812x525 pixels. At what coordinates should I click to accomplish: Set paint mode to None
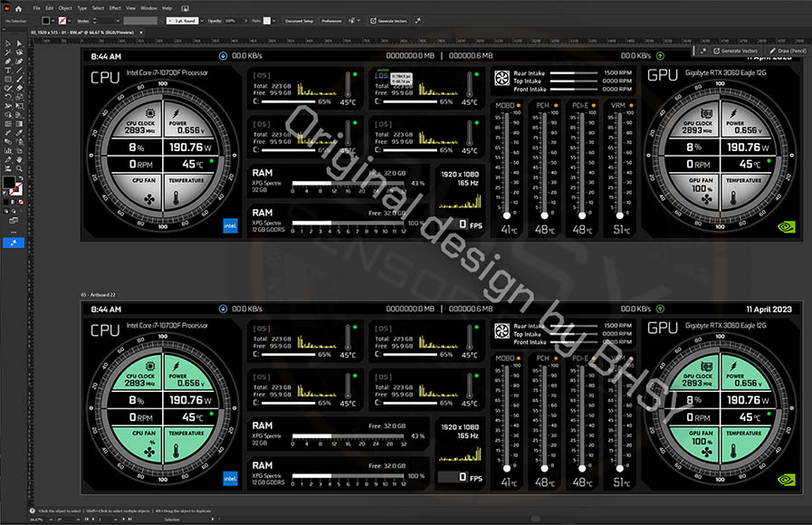(x=21, y=202)
